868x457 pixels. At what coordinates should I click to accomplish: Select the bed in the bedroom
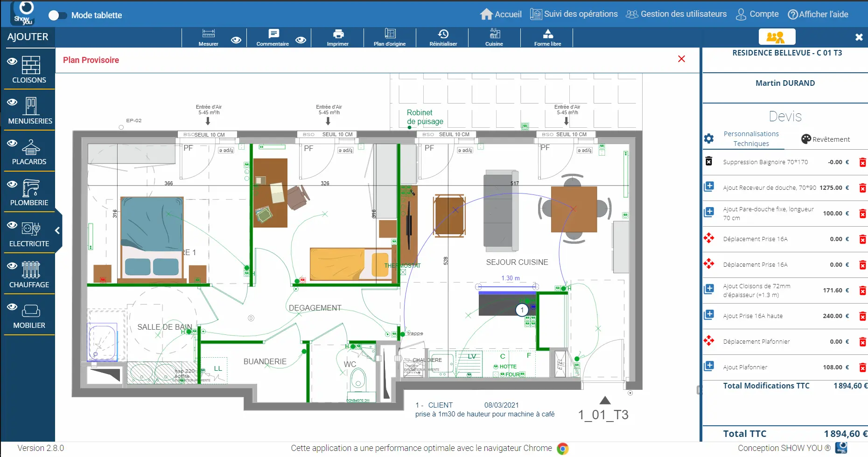(152, 239)
